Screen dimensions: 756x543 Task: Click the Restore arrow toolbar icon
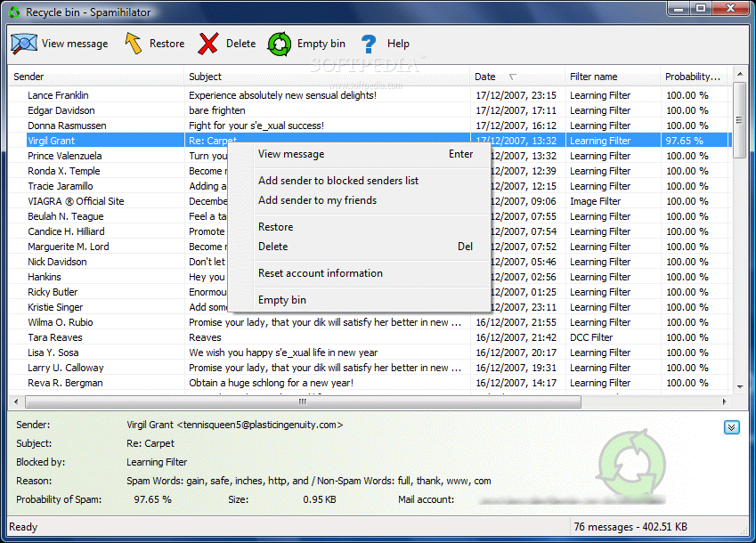(134, 43)
